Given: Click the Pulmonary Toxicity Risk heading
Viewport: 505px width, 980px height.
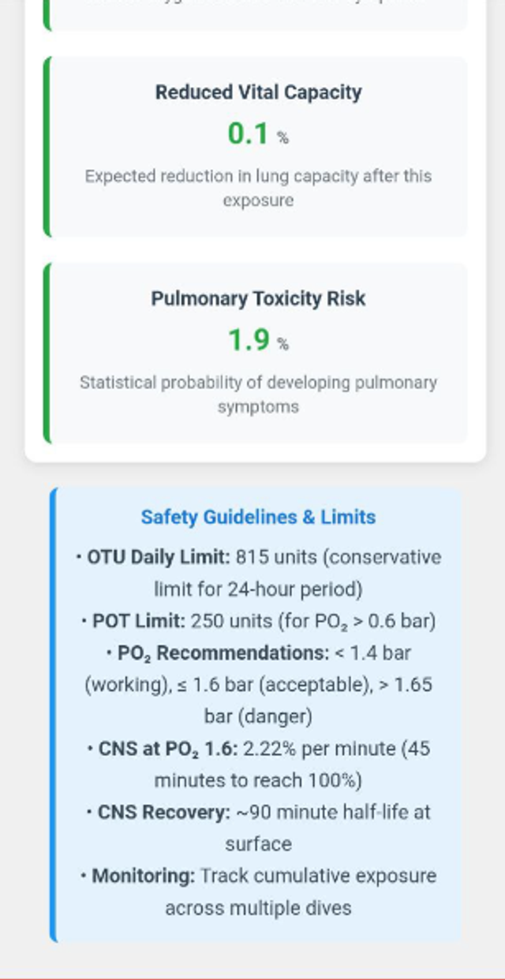Looking at the screenshot, I should (x=258, y=299).
